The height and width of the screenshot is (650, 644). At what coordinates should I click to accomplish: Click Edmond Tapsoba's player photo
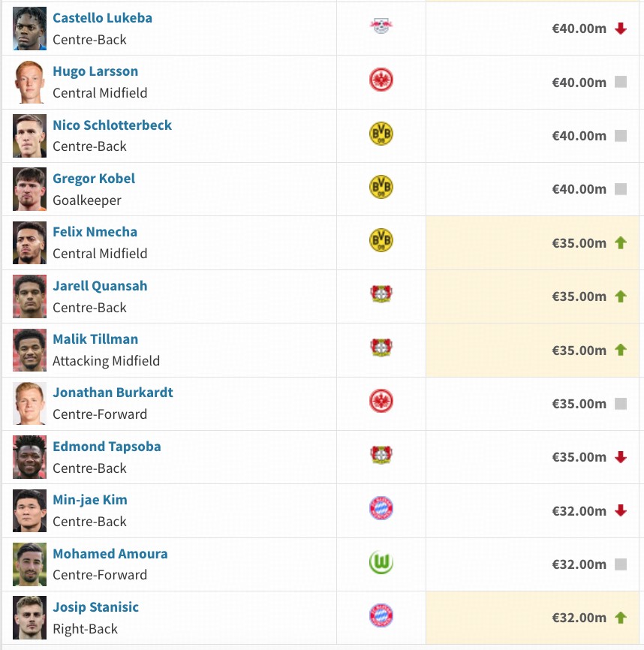pos(29,457)
